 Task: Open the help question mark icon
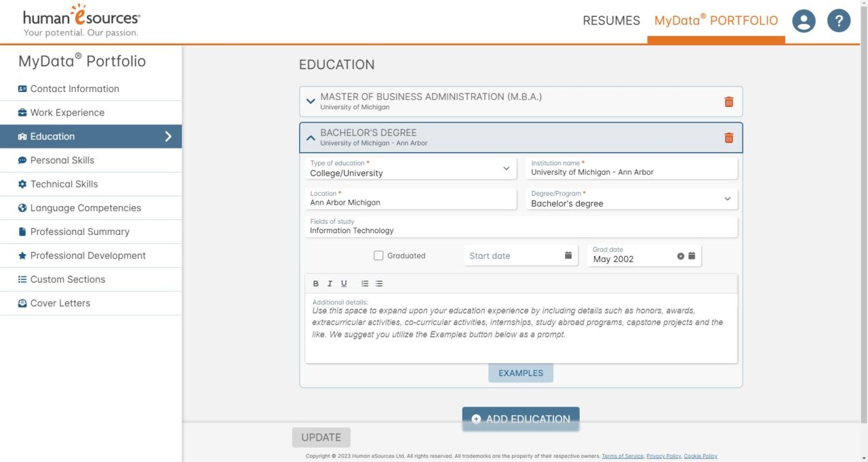click(839, 20)
